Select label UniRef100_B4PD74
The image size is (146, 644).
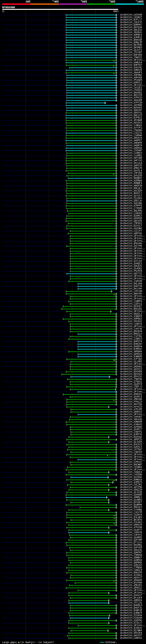click(131, 342)
